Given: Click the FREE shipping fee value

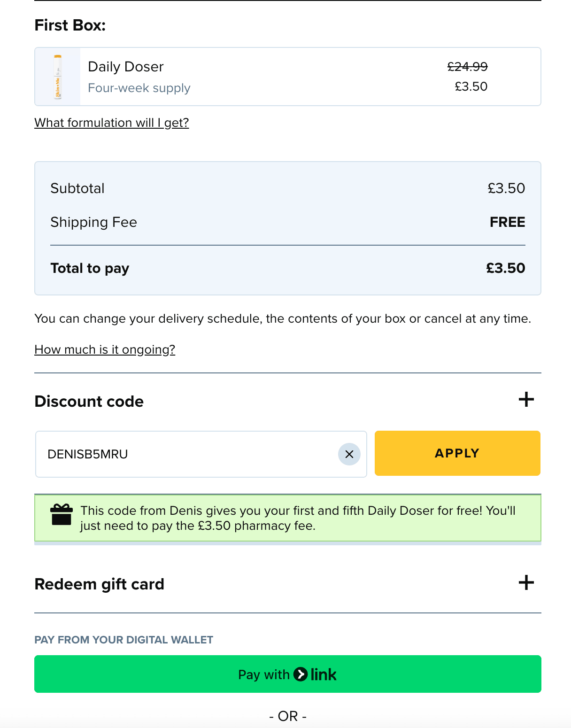Looking at the screenshot, I should click(507, 222).
